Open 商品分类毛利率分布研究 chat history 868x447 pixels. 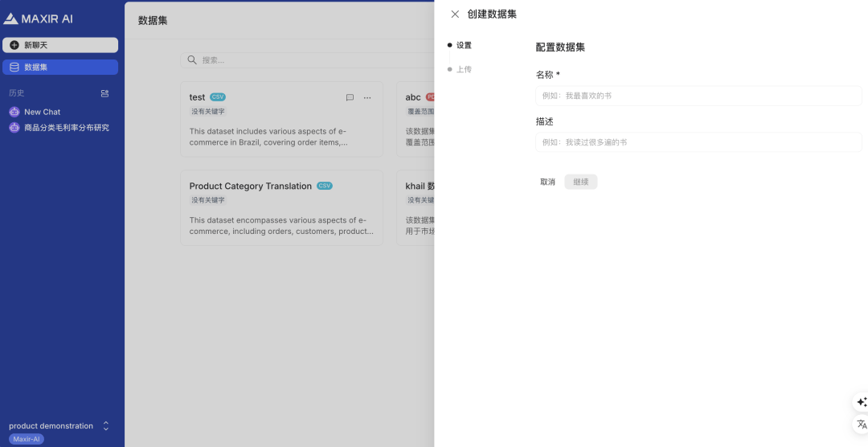pyautogui.click(x=66, y=128)
